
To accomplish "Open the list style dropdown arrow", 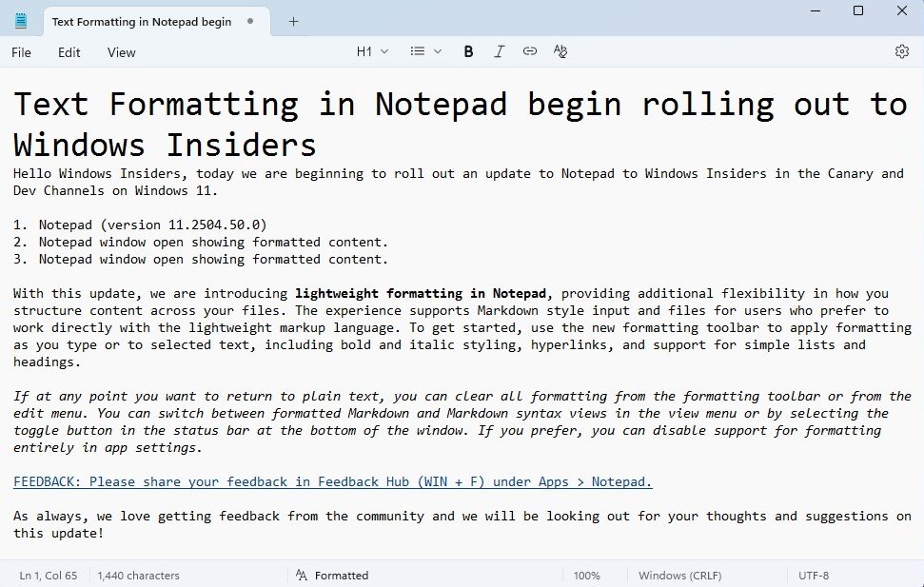I will pyautogui.click(x=437, y=51).
